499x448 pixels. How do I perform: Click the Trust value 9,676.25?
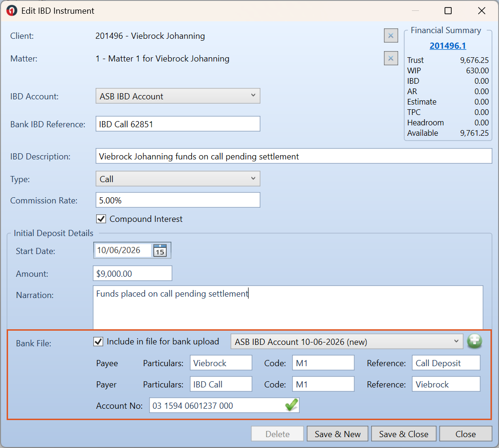[474, 60]
